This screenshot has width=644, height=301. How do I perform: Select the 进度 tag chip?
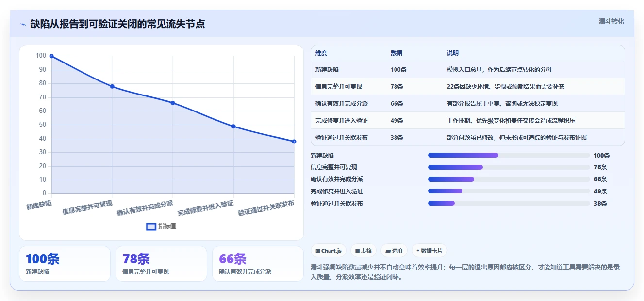[x=394, y=251]
